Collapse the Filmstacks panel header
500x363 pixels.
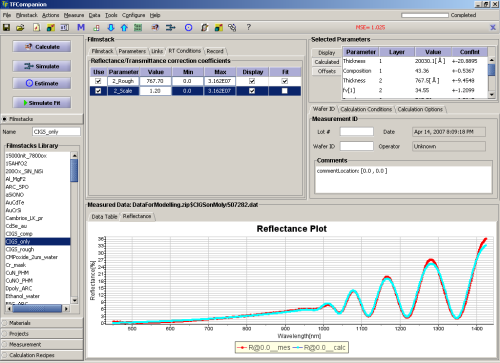[42, 119]
